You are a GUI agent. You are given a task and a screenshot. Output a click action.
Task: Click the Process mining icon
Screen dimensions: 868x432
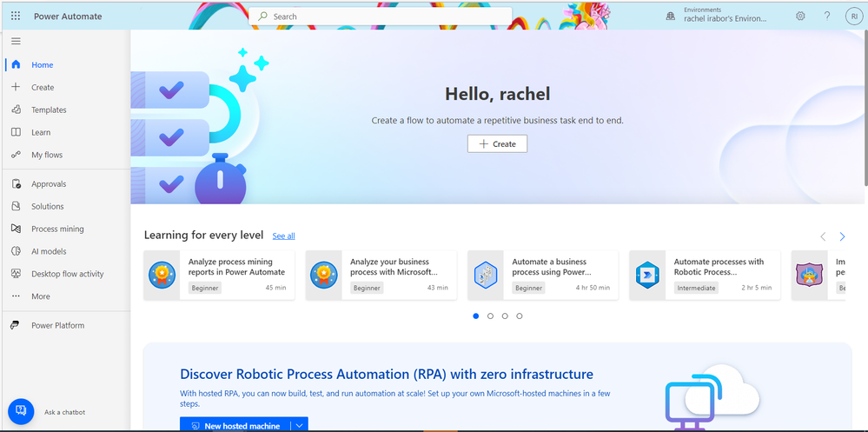[16, 229]
